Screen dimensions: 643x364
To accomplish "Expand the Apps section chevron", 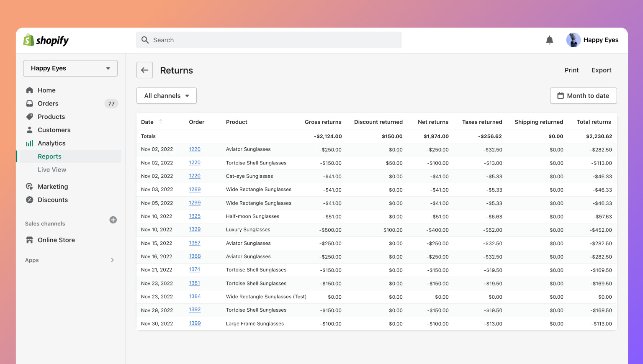I will coord(112,260).
